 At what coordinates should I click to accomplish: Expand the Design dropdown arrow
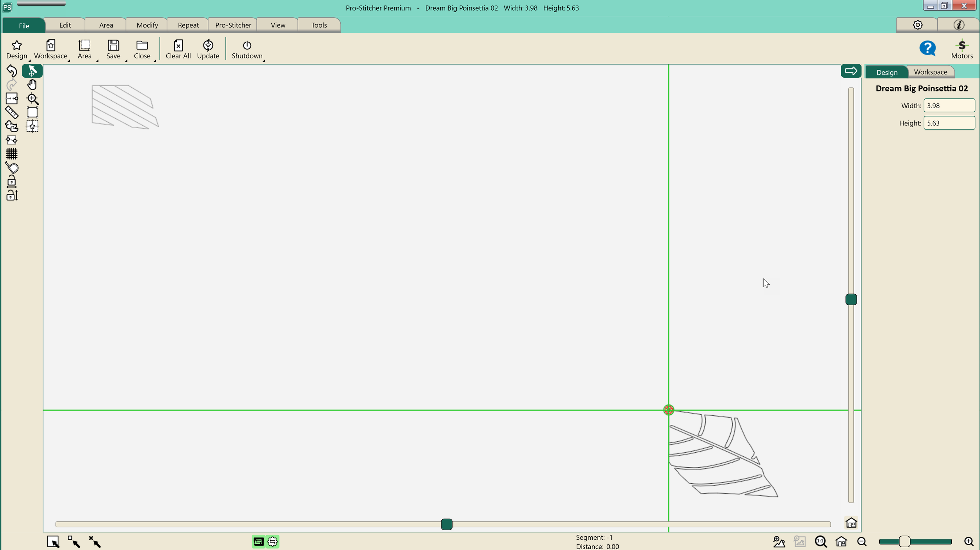pos(29,61)
